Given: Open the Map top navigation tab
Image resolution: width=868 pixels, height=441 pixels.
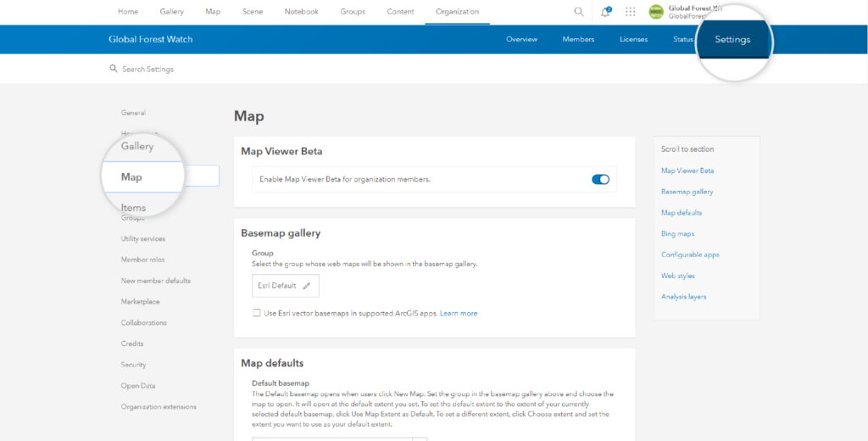Looking at the screenshot, I should click(x=213, y=12).
